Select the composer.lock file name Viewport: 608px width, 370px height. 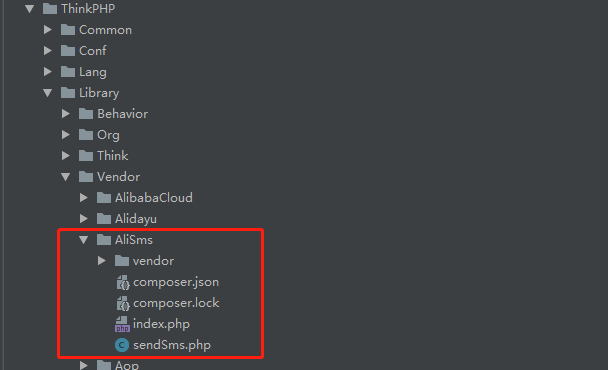click(176, 303)
